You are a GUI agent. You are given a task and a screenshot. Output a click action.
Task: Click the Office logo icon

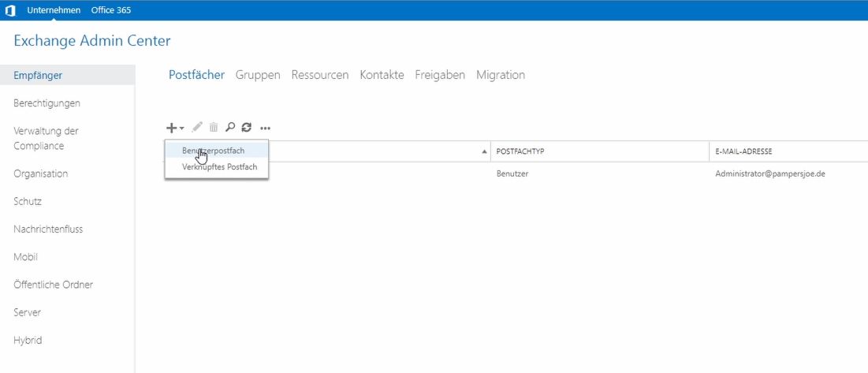(10, 10)
